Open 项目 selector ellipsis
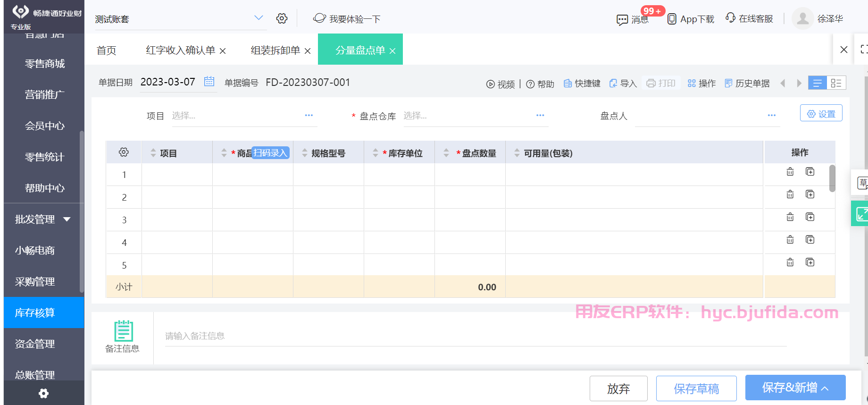Screen dimensions: 868x405 click(309, 115)
